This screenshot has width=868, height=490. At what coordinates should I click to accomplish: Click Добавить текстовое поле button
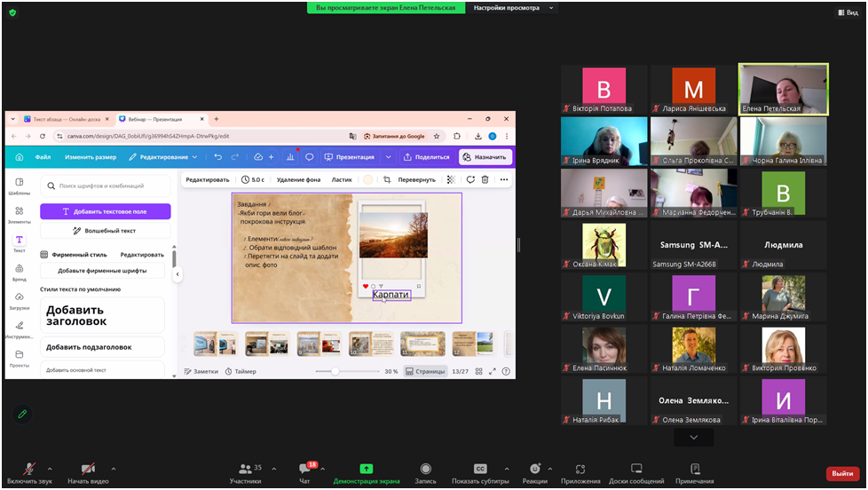tap(105, 212)
